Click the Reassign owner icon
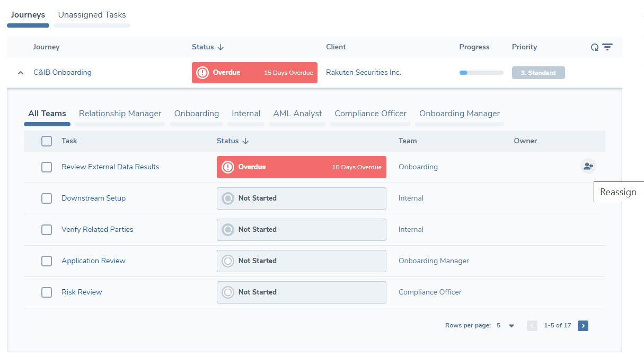The image size is (644, 355). click(588, 167)
